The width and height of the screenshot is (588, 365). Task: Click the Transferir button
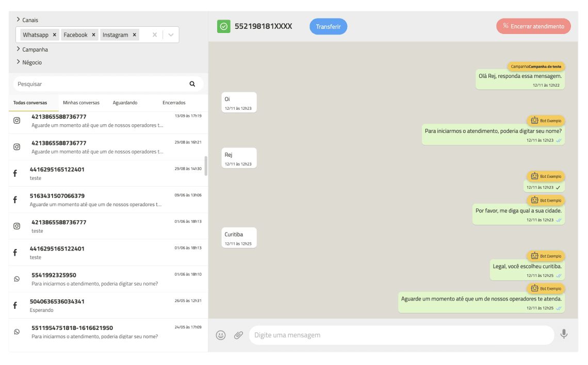click(x=329, y=26)
